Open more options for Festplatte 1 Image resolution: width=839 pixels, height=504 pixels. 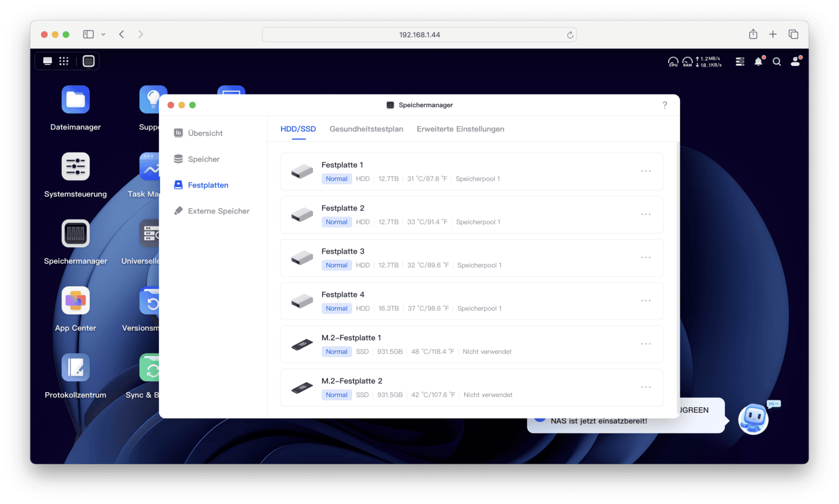(646, 171)
